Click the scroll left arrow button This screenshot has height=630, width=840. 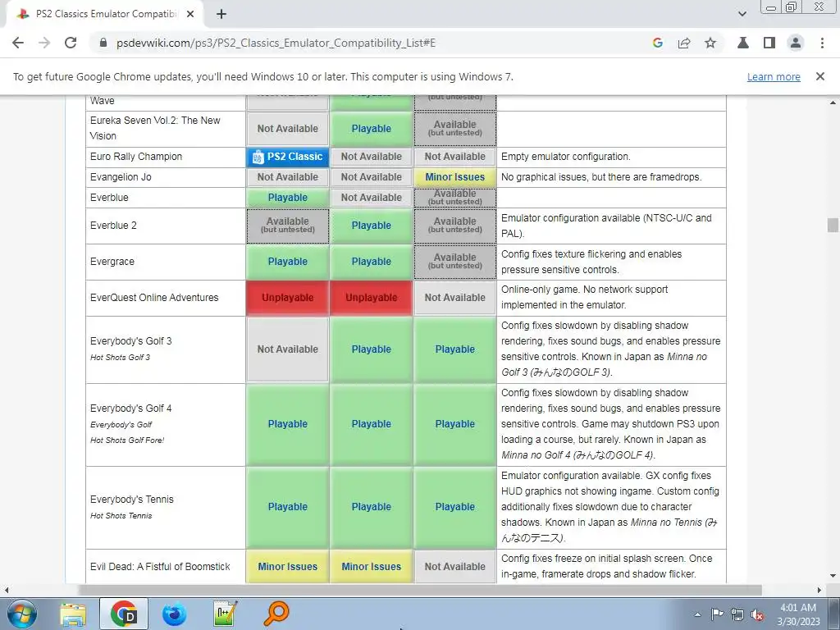click(x=6, y=590)
